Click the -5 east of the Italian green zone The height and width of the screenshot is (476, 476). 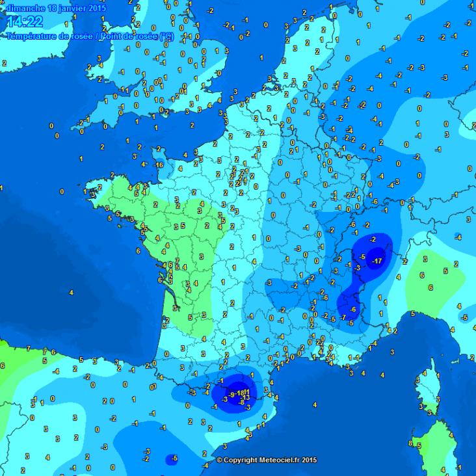tap(464, 317)
